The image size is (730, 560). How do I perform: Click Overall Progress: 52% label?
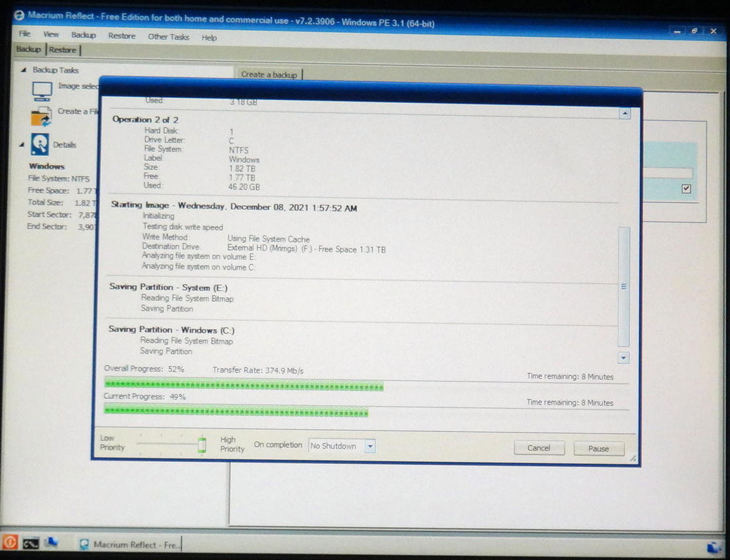click(x=144, y=369)
